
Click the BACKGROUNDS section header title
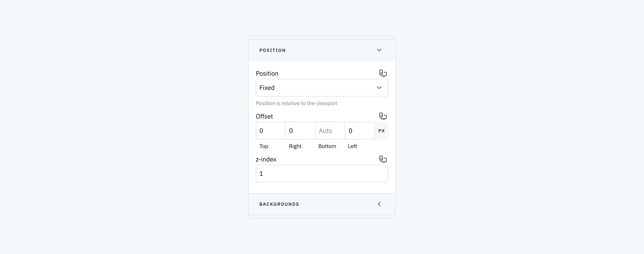point(279,204)
